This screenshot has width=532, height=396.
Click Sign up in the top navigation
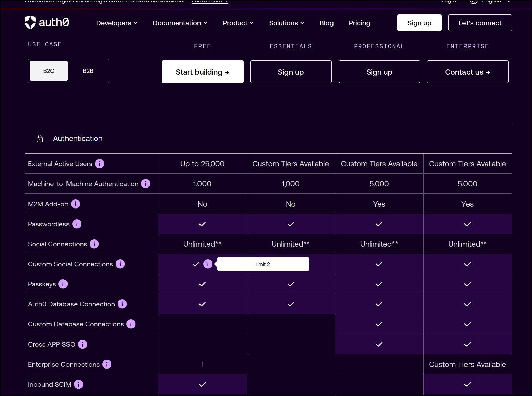click(419, 23)
